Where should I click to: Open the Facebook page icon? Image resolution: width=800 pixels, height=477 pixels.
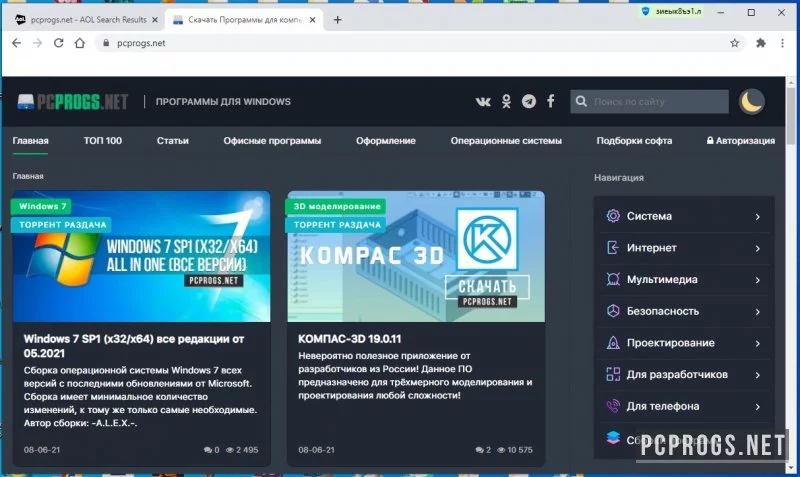551,101
